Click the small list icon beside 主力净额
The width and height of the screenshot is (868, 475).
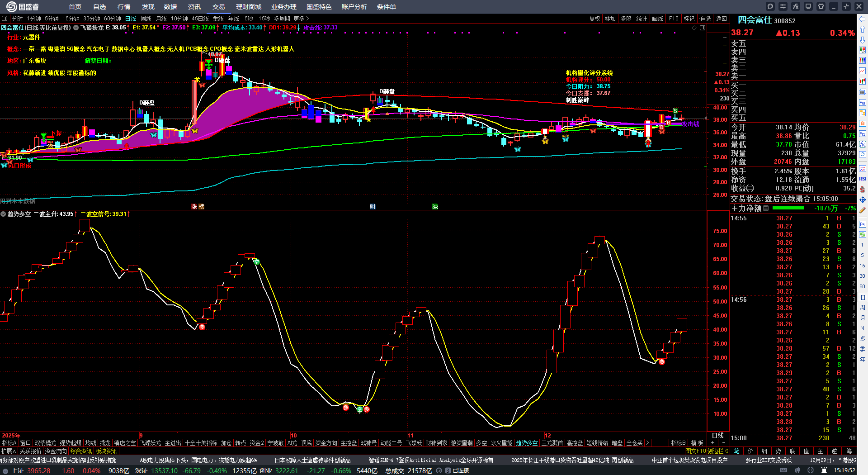coord(766,209)
